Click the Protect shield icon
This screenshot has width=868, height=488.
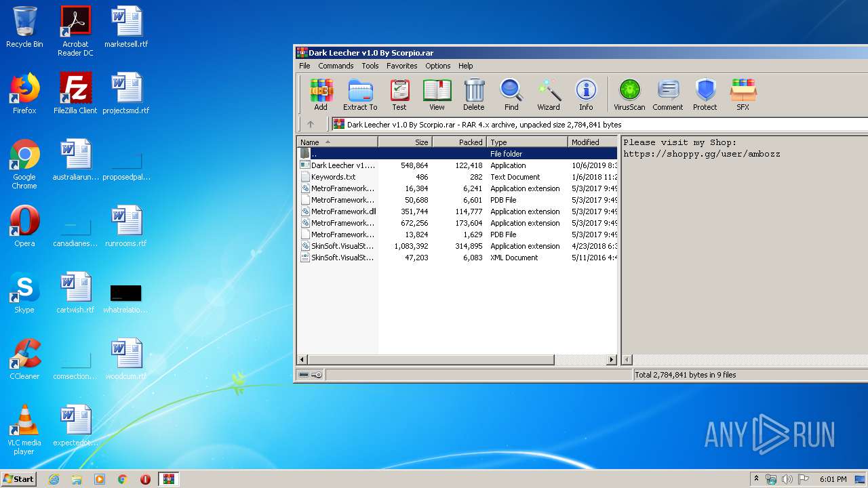click(705, 95)
